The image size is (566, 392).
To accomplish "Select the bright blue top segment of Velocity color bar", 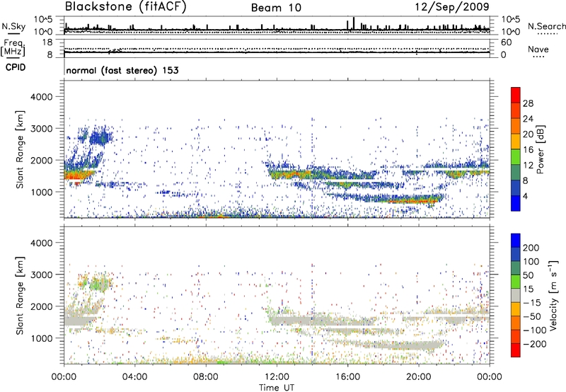I will (x=516, y=241).
